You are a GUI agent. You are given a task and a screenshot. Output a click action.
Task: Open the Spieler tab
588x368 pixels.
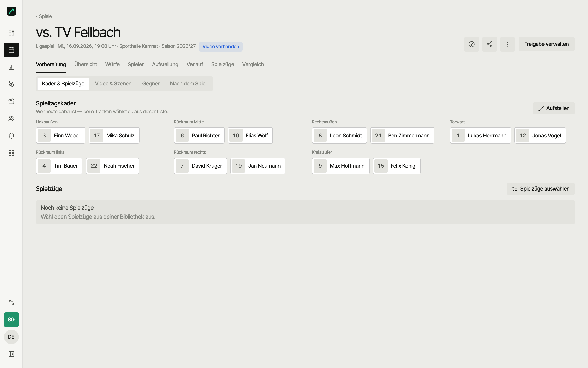[136, 64]
